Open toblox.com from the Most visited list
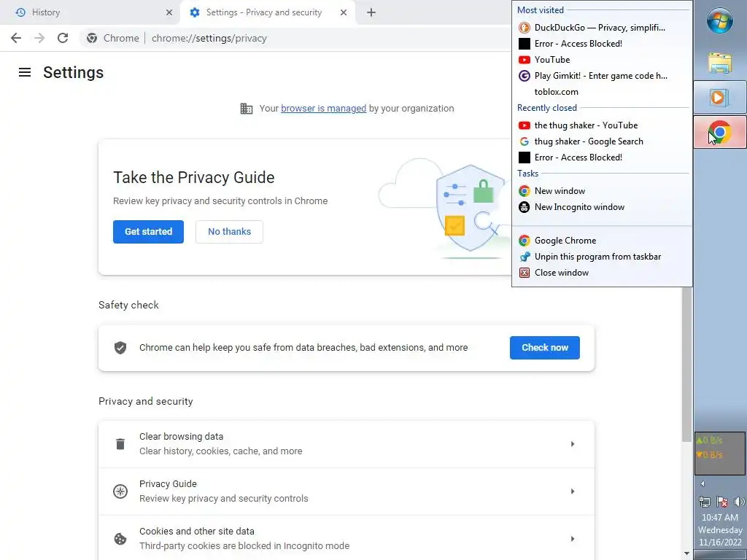The image size is (747, 560). pyautogui.click(x=602, y=92)
